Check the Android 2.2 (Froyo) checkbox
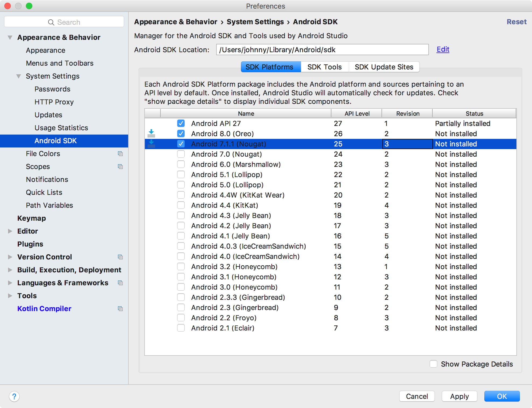The height and width of the screenshot is (408, 532). [x=181, y=318]
